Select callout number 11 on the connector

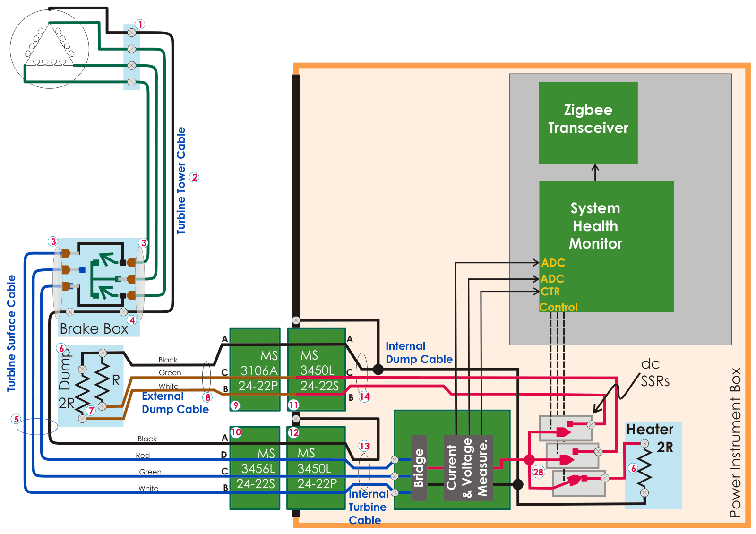coord(293,405)
